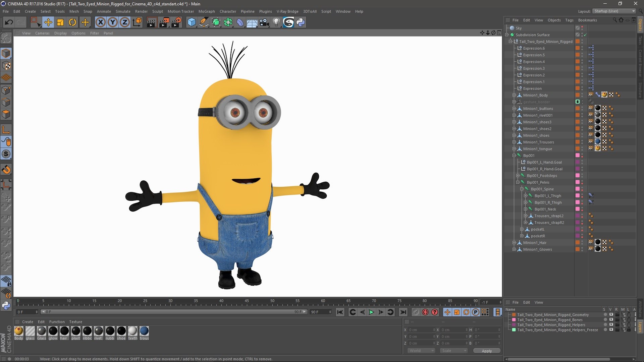Expand Minion1_Trousers object
The height and width of the screenshot is (362, 644).
pyautogui.click(x=514, y=142)
